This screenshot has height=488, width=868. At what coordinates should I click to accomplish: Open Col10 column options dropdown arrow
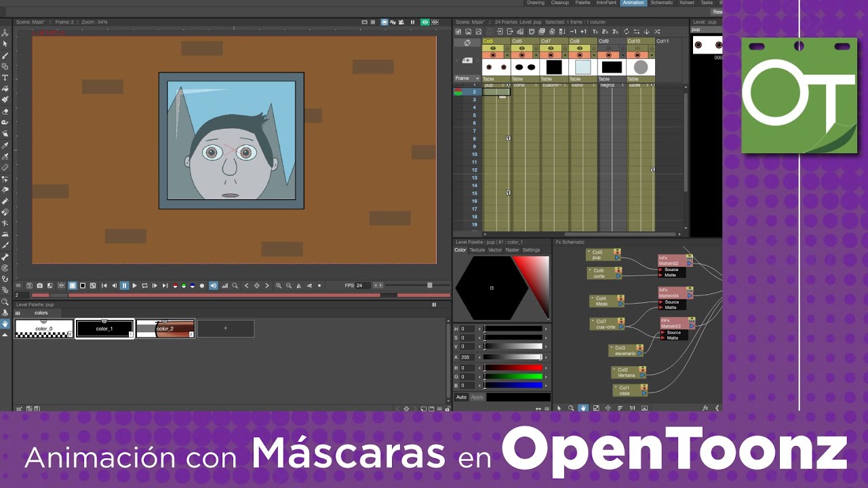click(x=652, y=55)
